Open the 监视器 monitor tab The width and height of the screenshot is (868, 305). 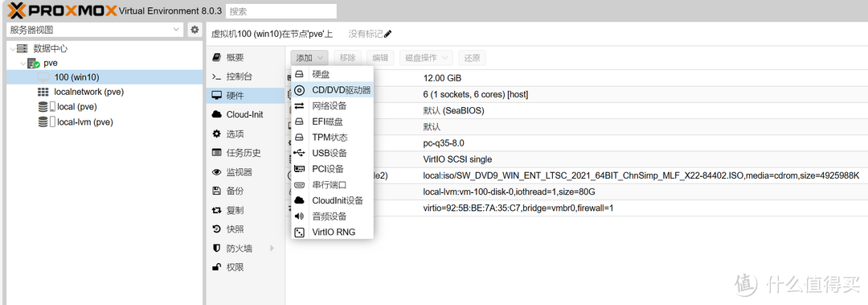[x=246, y=172]
